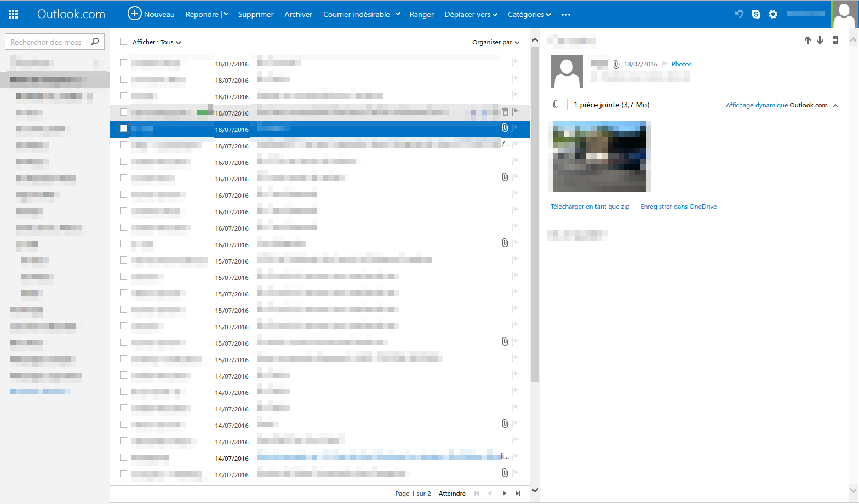Tick the checkbox of the unread blue-subject 14/07/2016 message
The height and width of the screenshot is (504, 859).
[x=123, y=457]
